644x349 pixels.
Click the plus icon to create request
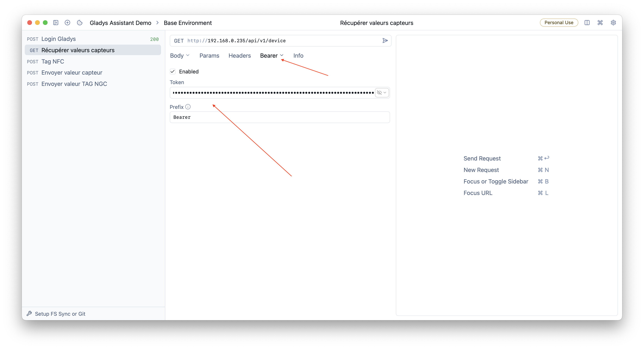point(67,23)
